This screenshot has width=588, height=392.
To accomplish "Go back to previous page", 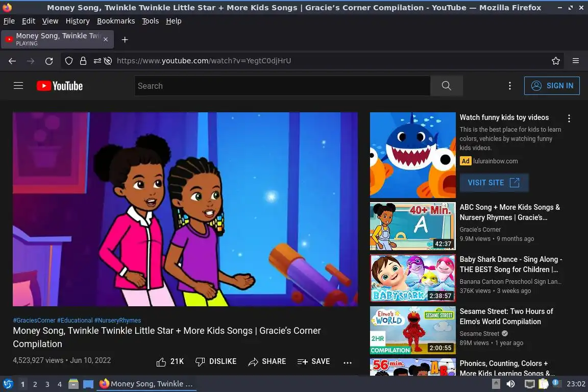I will [12, 61].
